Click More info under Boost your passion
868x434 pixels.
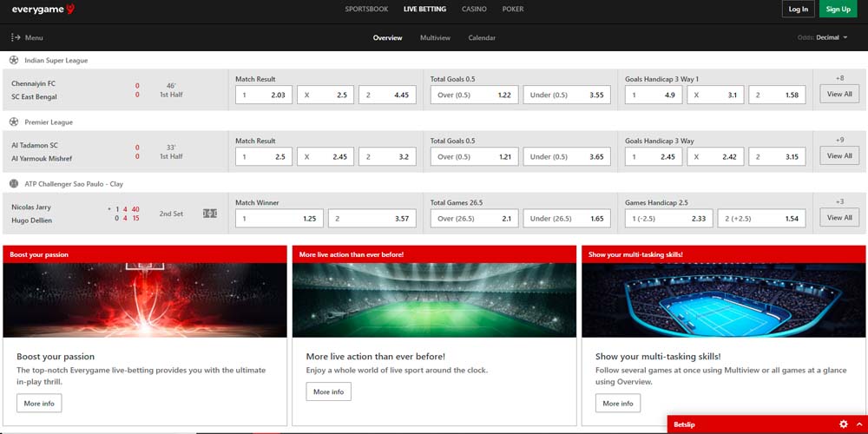pos(39,404)
